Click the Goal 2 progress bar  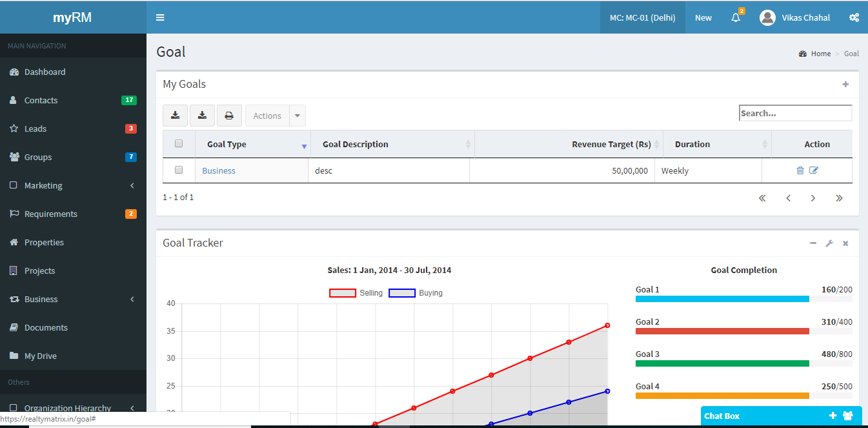[744, 331]
